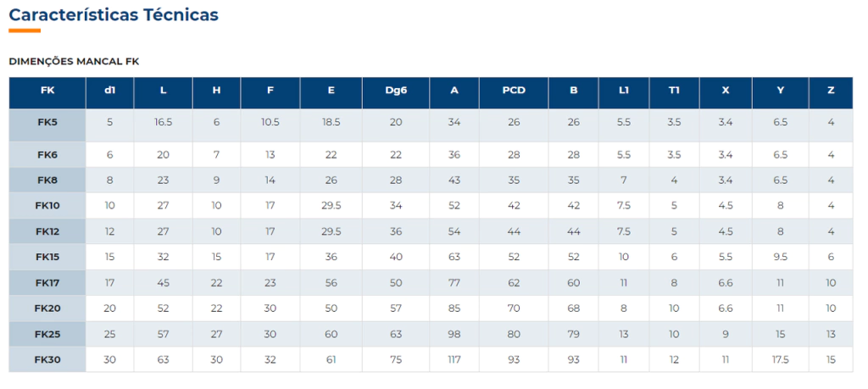
Task: Select the Z column header
Action: (831, 92)
